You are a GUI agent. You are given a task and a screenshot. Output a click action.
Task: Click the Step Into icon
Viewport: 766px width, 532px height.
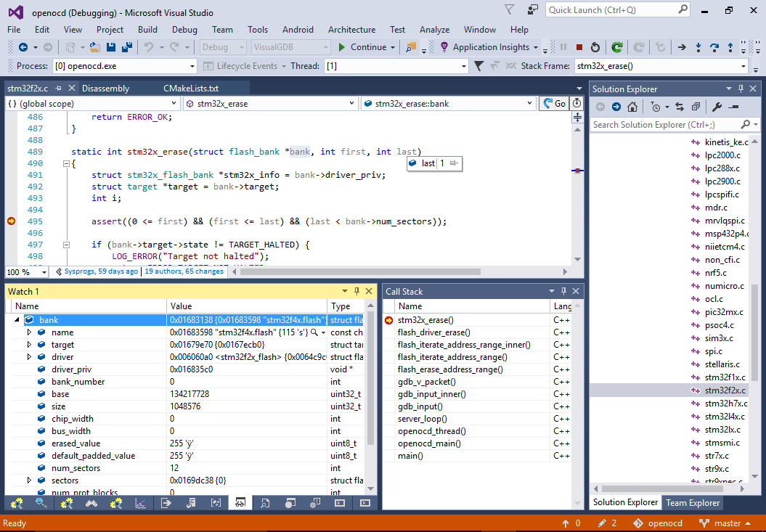click(698, 47)
